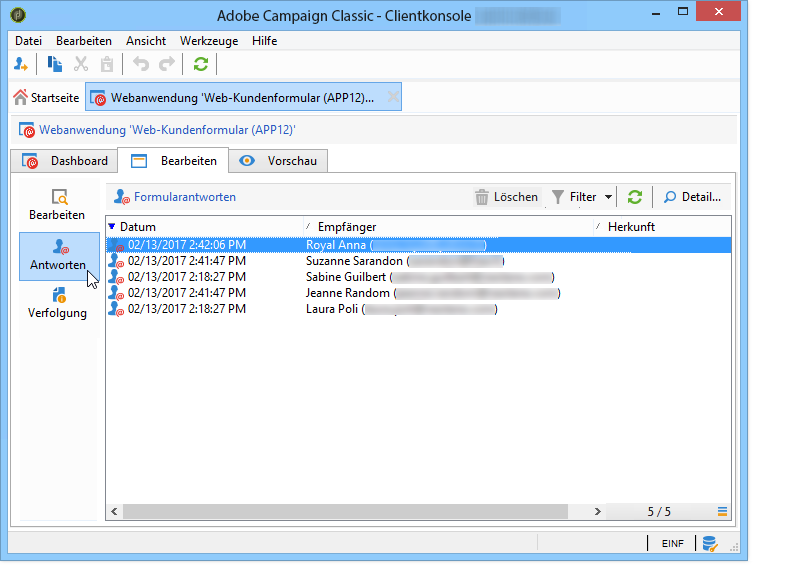Click the horizontal scrollbar thumb
This screenshot has height=583, width=786.
coord(345,511)
